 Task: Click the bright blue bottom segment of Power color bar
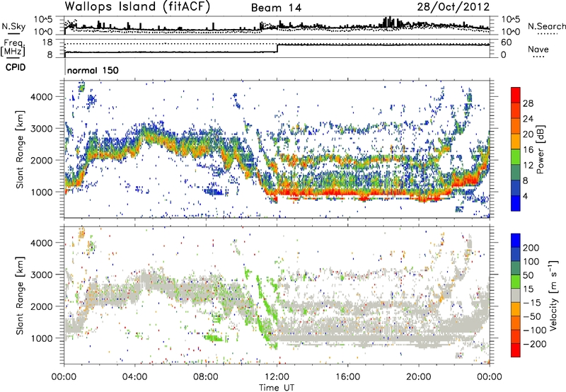click(x=516, y=203)
